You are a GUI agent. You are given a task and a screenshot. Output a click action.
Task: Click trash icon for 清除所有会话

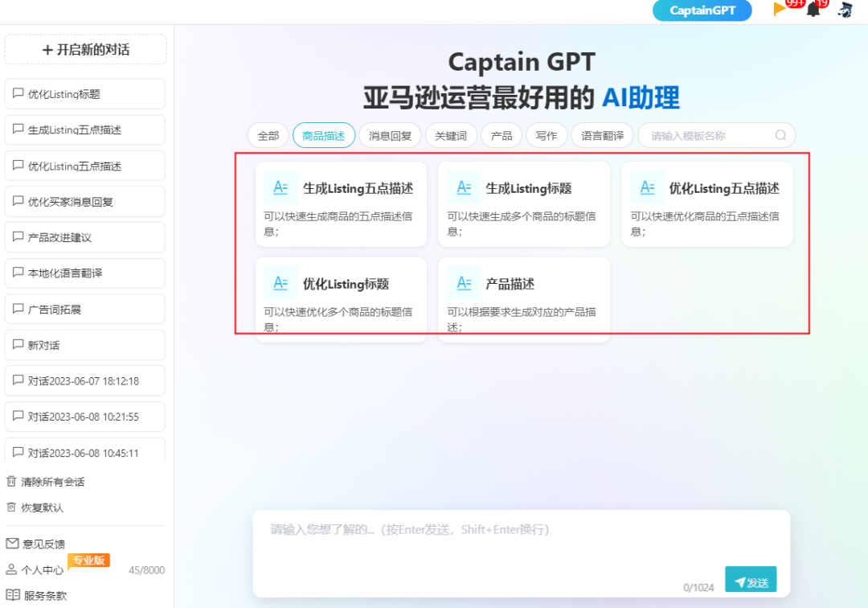coord(11,481)
